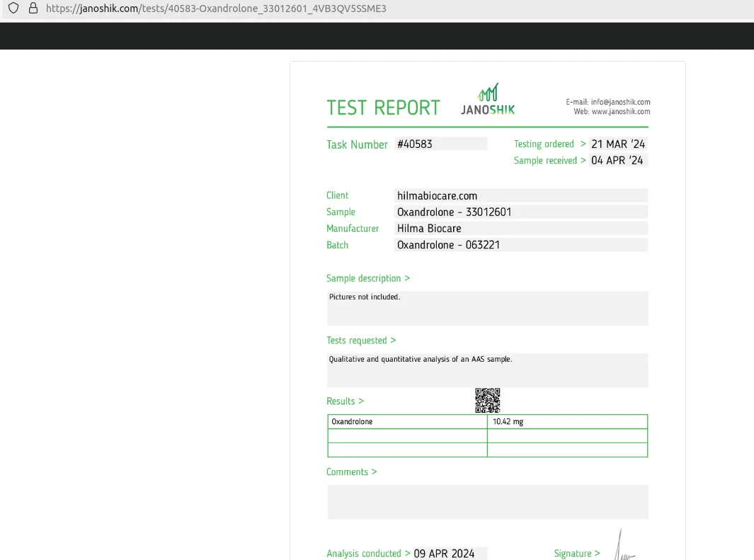Click the Analysis conducted date 09 APR 2024
The width and height of the screenshot is (754, 560).
(444, 554)
